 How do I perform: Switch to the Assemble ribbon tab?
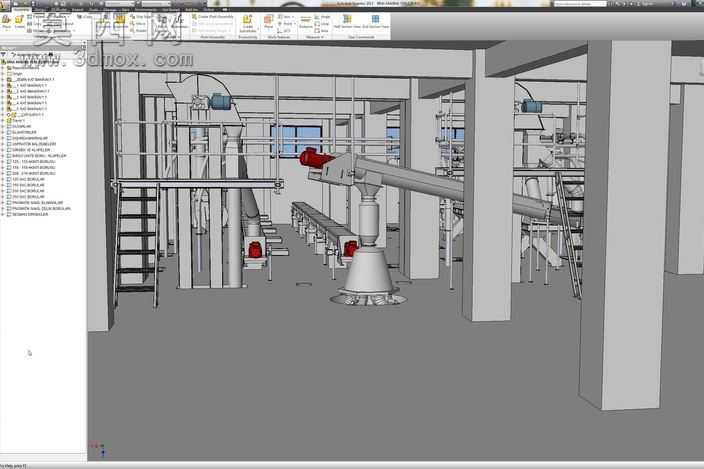(21, 9)
